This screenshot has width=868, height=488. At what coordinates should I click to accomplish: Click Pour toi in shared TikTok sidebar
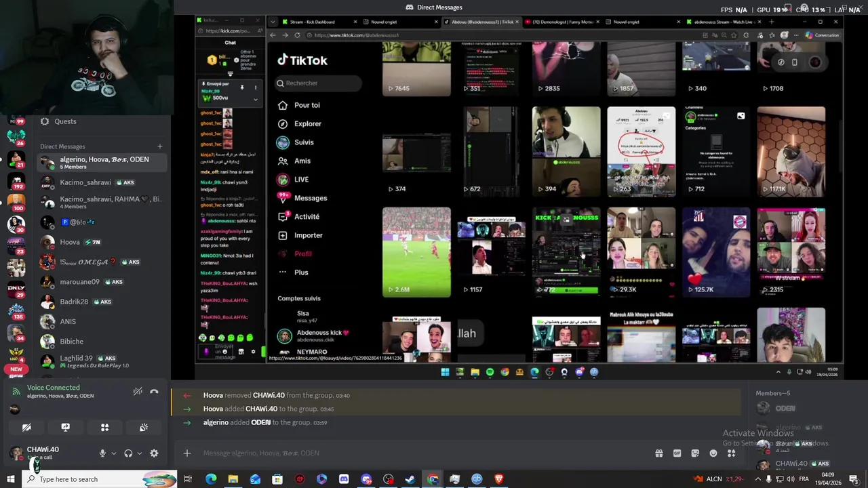pyautogui.click(x=307, y=105)
